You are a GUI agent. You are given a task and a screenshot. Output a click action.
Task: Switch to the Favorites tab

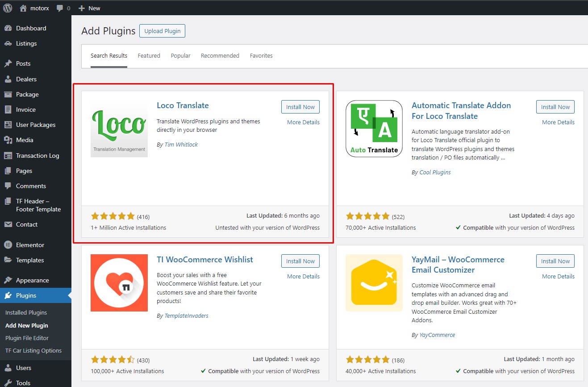[261, 56]
